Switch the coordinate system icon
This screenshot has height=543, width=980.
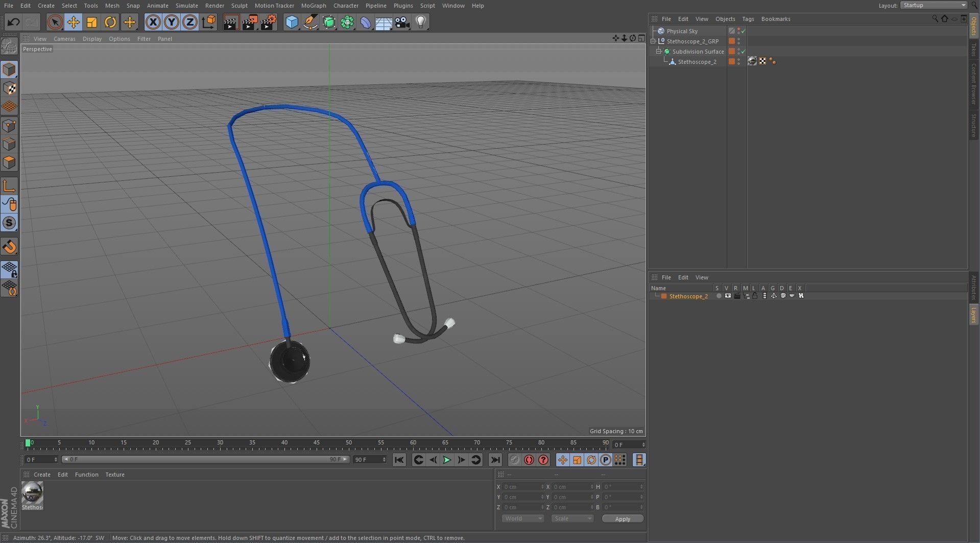coord(209,22)
